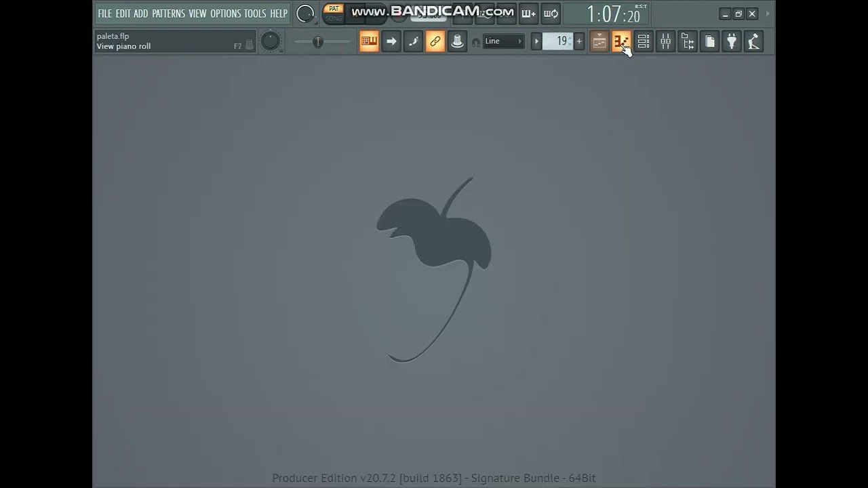Image resolution: width=868 pixels, height=488 pixels.
Task: Minimize the FL Studio window
Action: 725,14
